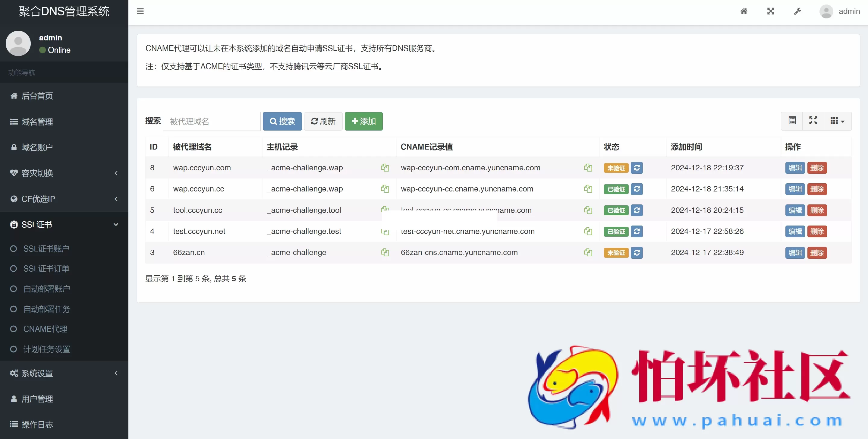Click the 被代理域名 search input field

212,121
